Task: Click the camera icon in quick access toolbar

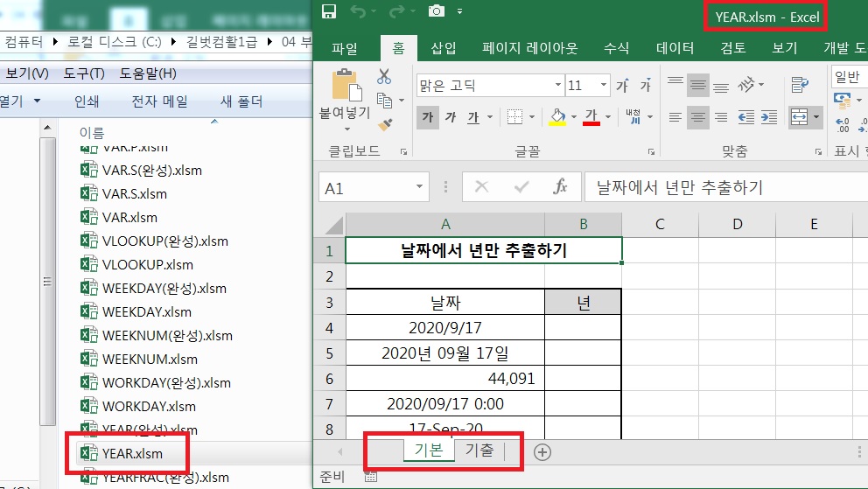Action: (436, 12)
